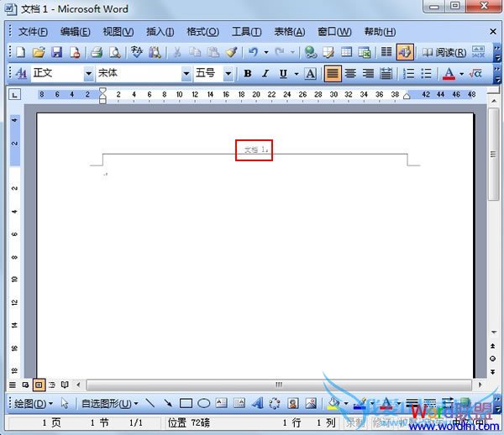
Task: Click the ruler tab-stop selector L box
Action: (x=14, y=95)
